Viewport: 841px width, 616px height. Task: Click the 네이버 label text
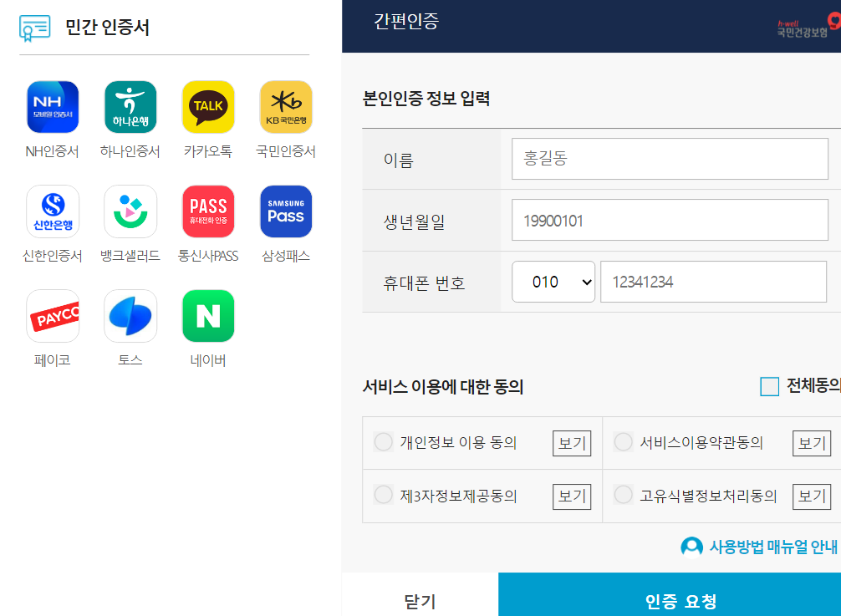coord(208,360)
